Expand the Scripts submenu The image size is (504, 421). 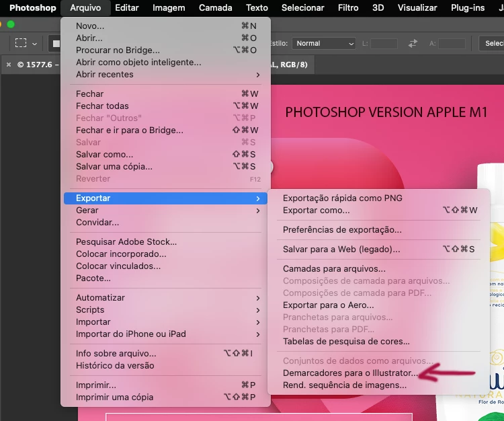(x=165, y=310)
